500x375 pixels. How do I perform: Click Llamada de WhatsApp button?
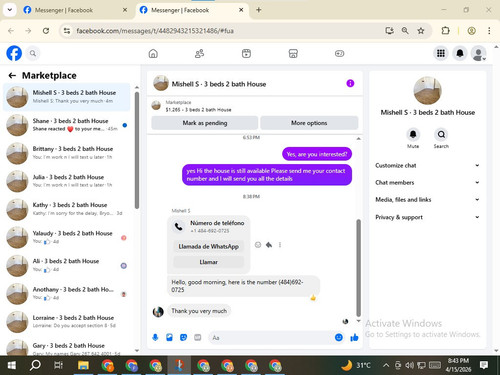coord(209,247)
